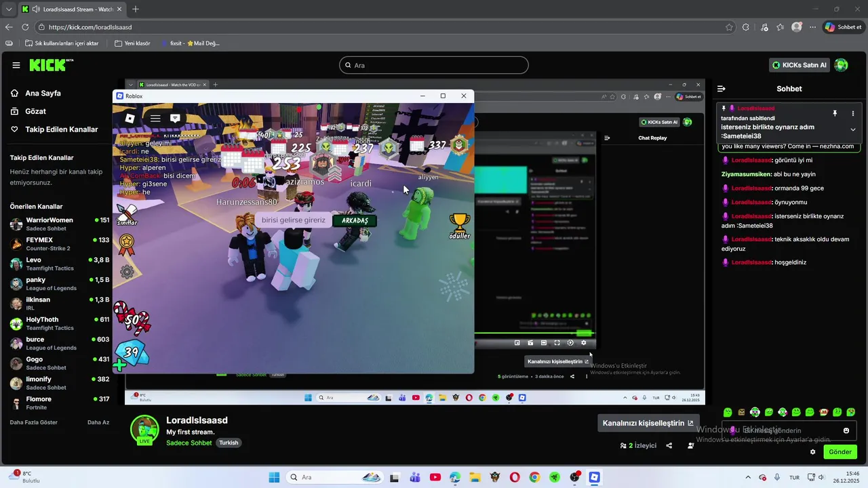Open the LoradIsIsaasd streamer avatar

point(144,430)
